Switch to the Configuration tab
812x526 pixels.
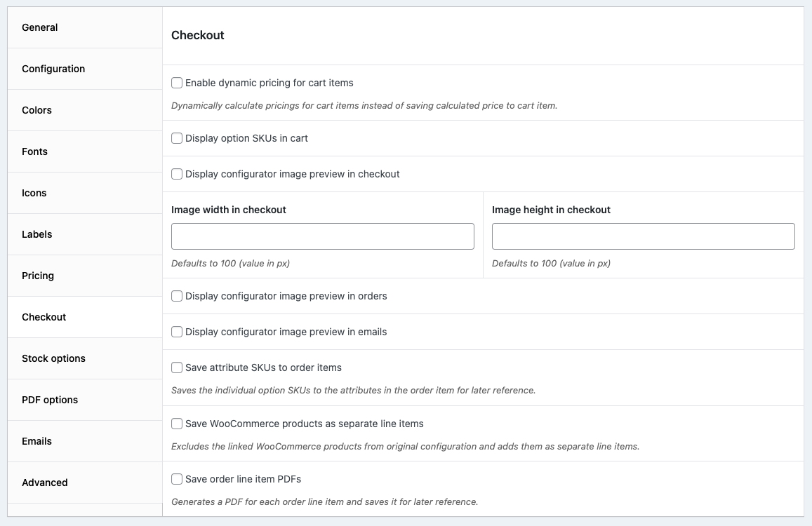pos(53,69)
